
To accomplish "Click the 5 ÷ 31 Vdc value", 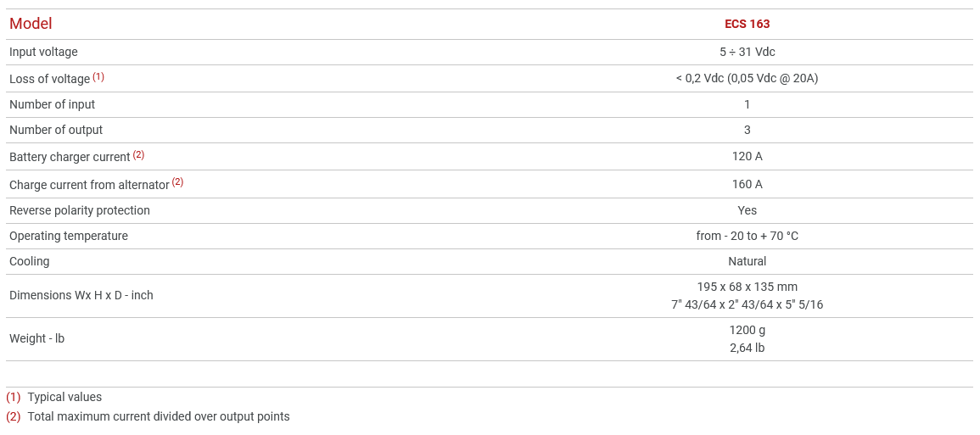I will [x=747, y=52].
